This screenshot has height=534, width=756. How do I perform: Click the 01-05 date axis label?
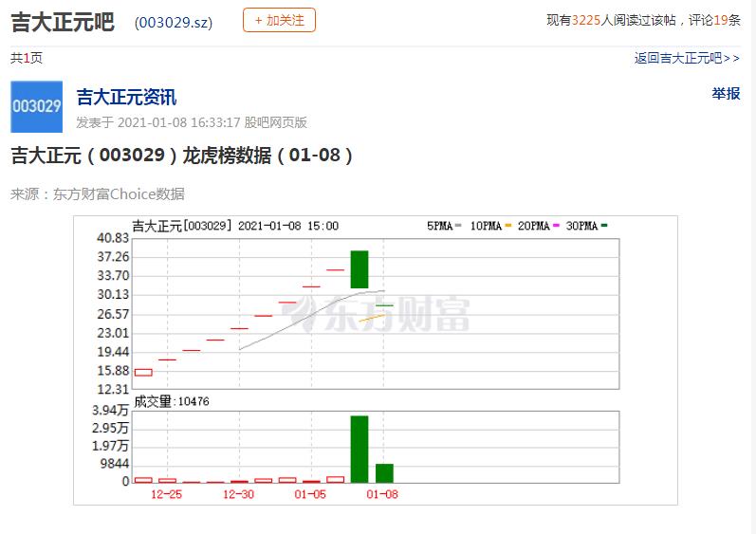click(x=310, y=494)
